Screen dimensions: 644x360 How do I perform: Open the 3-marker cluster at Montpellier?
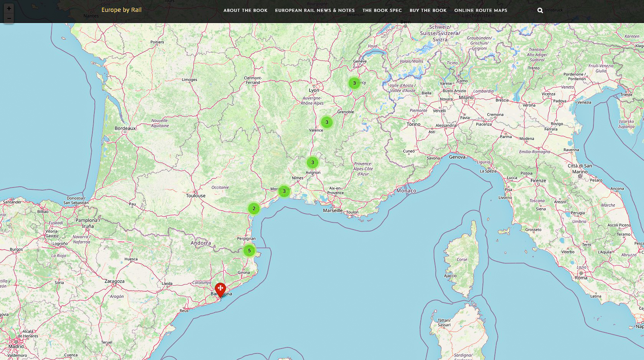(284, 191)
